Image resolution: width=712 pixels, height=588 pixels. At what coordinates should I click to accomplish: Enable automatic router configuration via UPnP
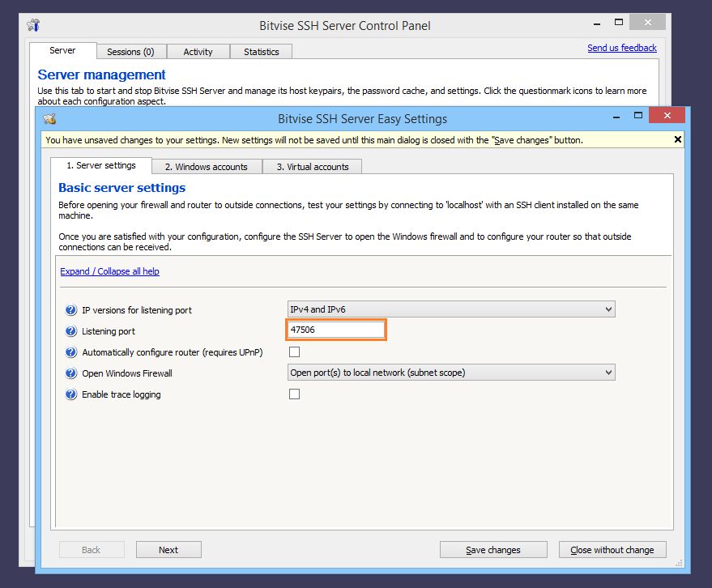pos(294,352)
